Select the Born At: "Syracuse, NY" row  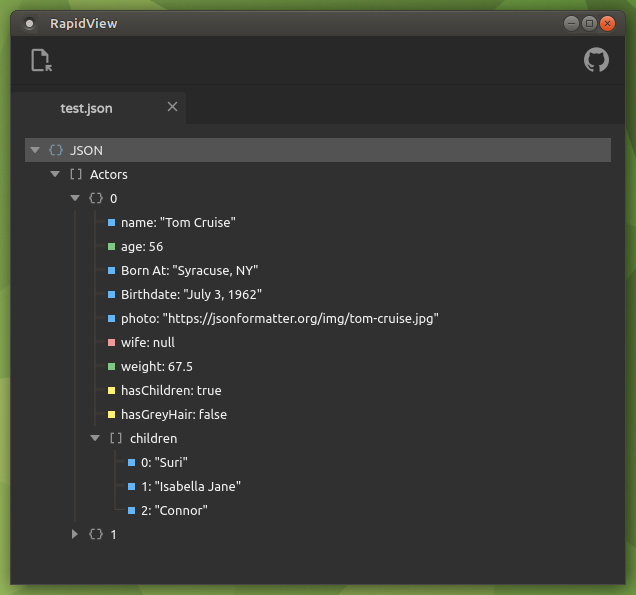189,271
